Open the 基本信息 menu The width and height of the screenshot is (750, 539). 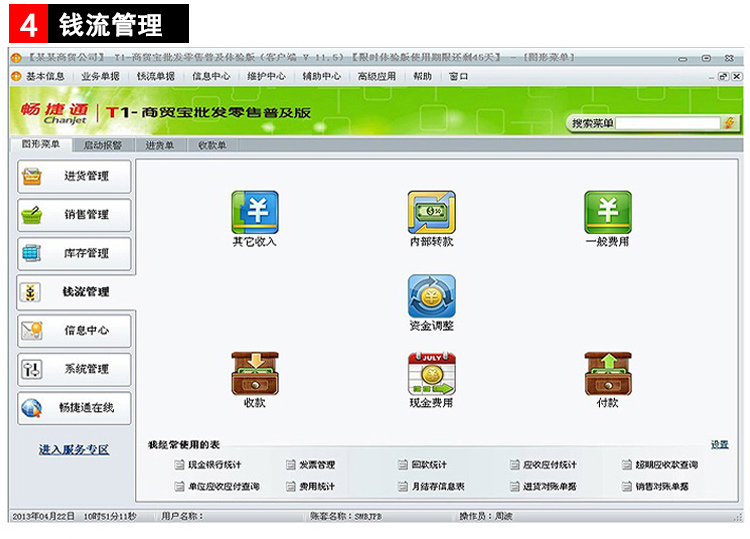coord(45,77)
